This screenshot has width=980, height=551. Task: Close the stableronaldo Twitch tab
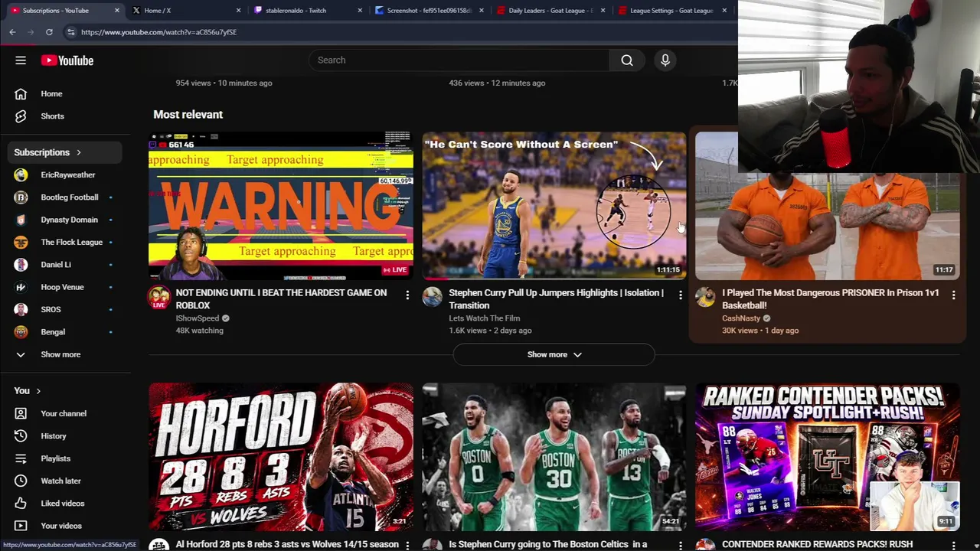click(360, 11)
